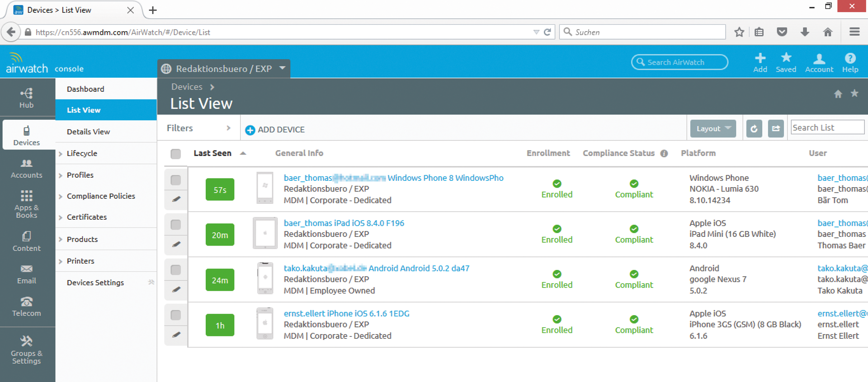The image size is (868, 382).
Task: Expand the Profiles menu
Action: (x=80, y=175)
